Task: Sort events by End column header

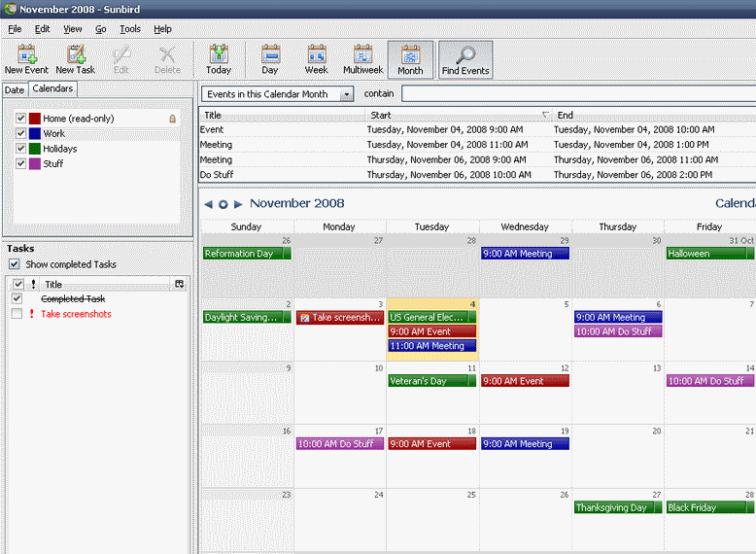Action: click(x=655, y=115)
